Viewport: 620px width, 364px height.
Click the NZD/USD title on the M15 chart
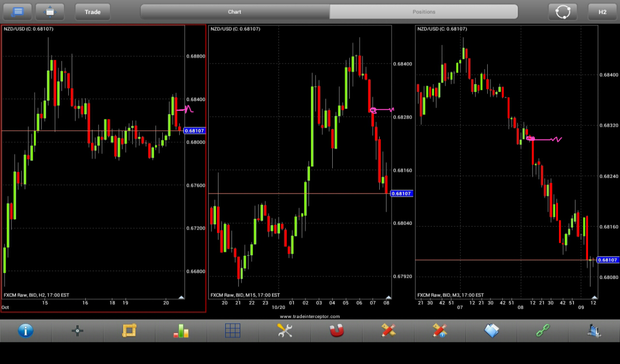pyautogui.click(x=235, y=29)
